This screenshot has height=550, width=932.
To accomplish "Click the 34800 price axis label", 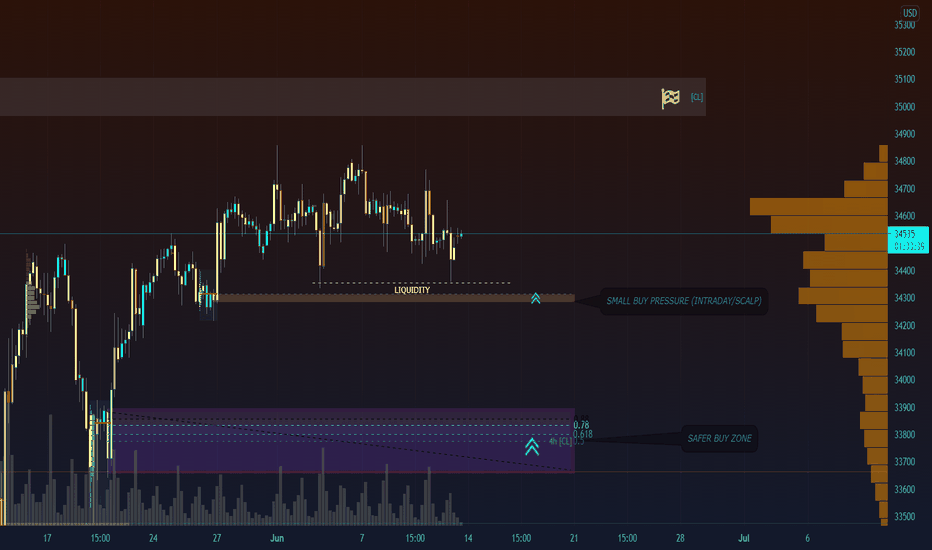I will pos(905,161).
